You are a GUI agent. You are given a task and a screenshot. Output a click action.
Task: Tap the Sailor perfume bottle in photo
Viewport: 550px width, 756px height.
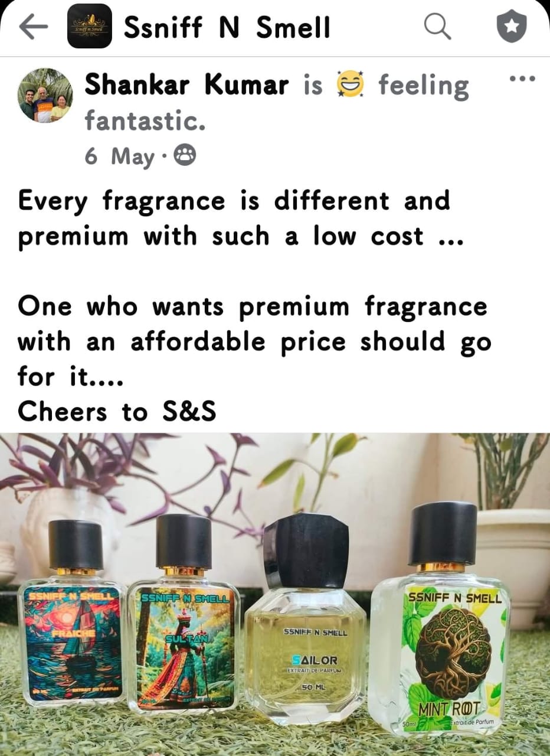tap(306, 618)
